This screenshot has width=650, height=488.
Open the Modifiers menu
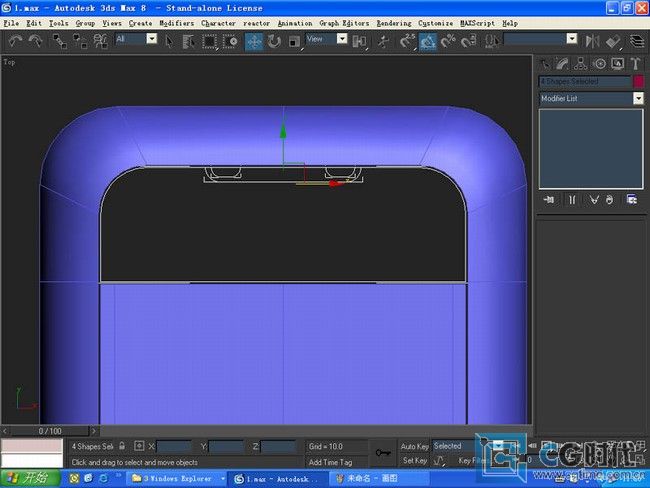(x=177, y=23)
